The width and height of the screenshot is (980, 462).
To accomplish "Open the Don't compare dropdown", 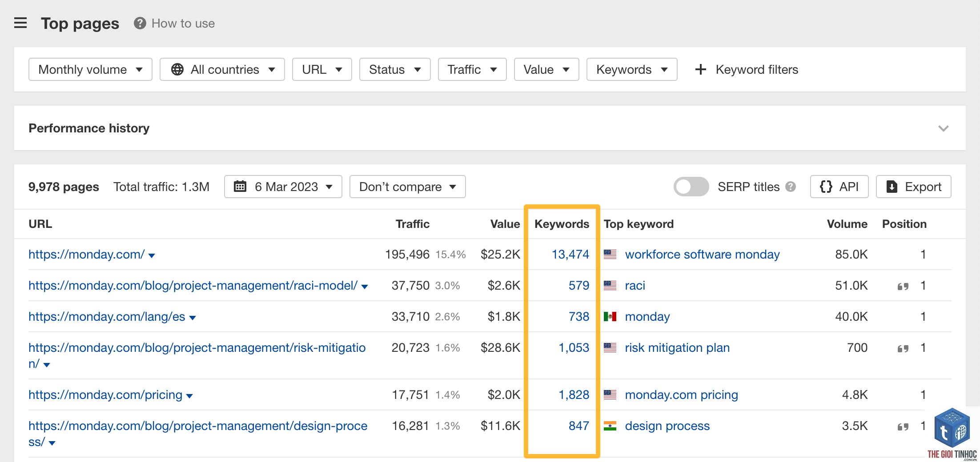I will (408, 187).
